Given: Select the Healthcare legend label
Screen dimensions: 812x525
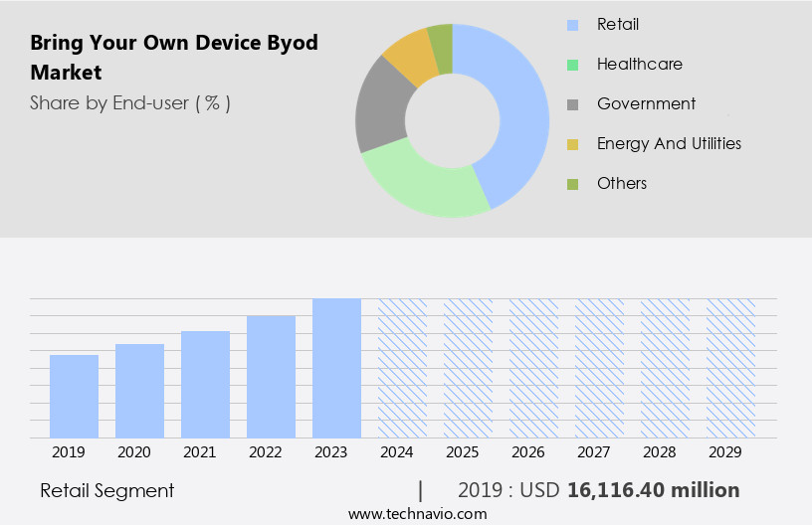Looking at the screenshot, I should (639, 64).
